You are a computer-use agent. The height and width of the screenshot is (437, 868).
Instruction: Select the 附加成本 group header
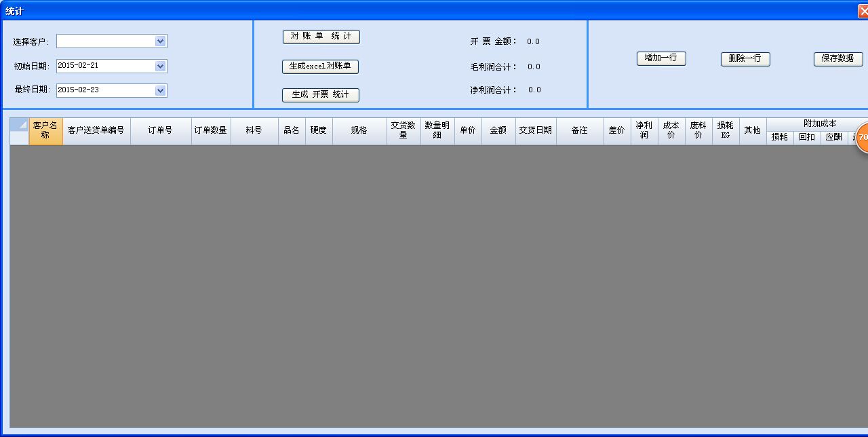817,123
